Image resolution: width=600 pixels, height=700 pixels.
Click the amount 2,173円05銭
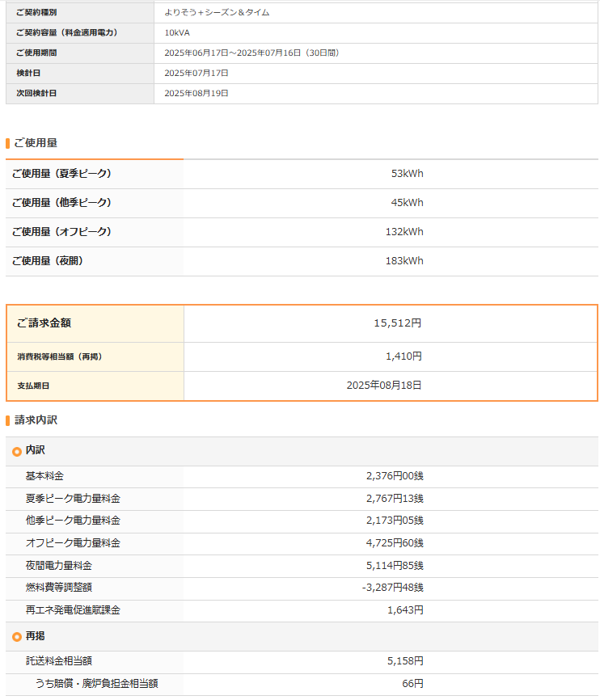395,520
